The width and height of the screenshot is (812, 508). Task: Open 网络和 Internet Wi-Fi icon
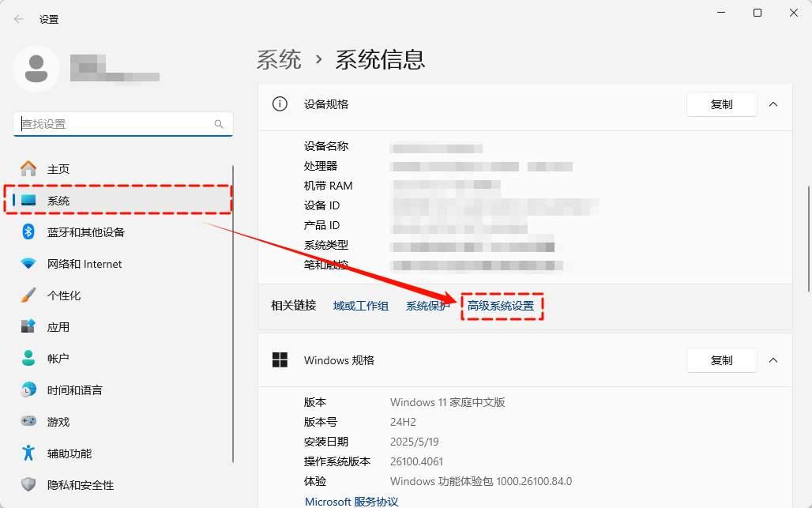pos(28,264)
